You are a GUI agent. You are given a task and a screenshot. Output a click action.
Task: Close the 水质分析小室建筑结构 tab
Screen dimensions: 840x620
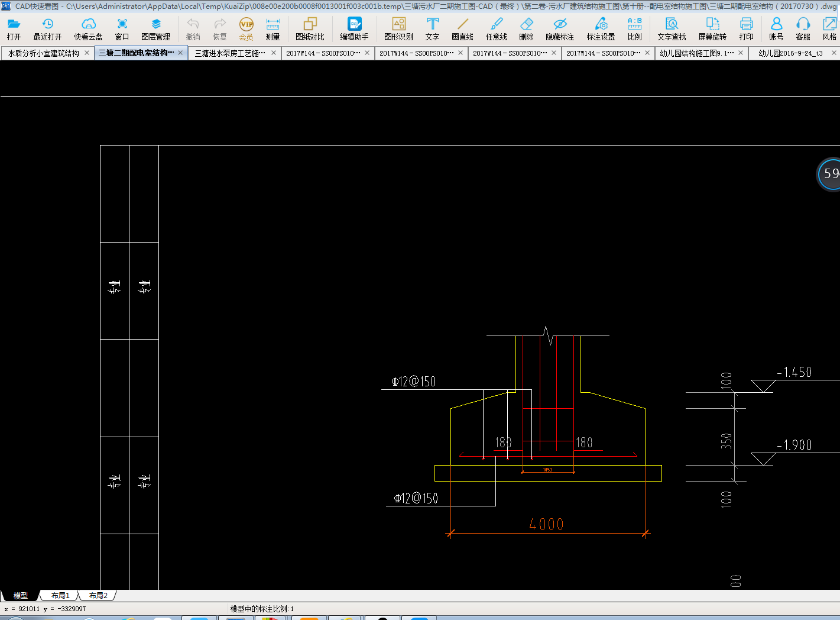point(87,53)
